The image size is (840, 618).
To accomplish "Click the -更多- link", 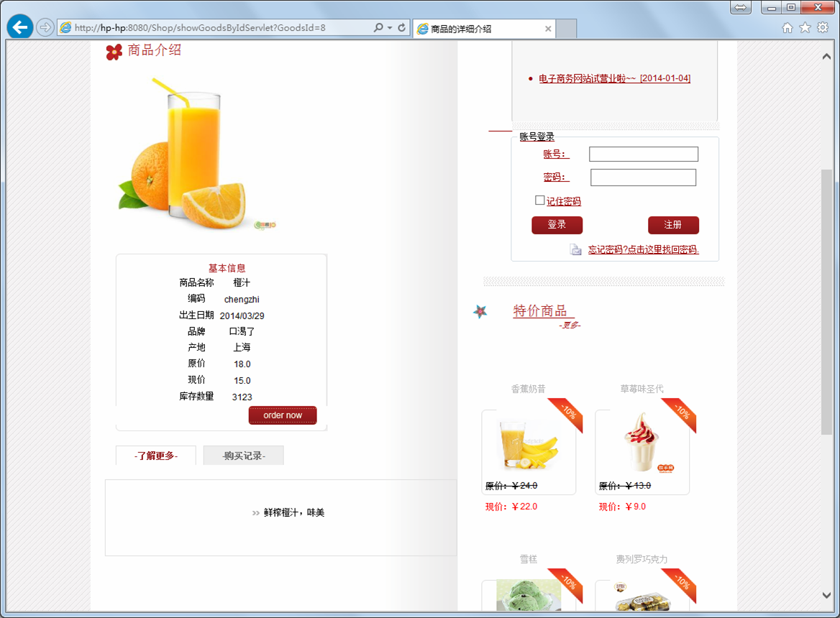I will (x=570, y=326).
